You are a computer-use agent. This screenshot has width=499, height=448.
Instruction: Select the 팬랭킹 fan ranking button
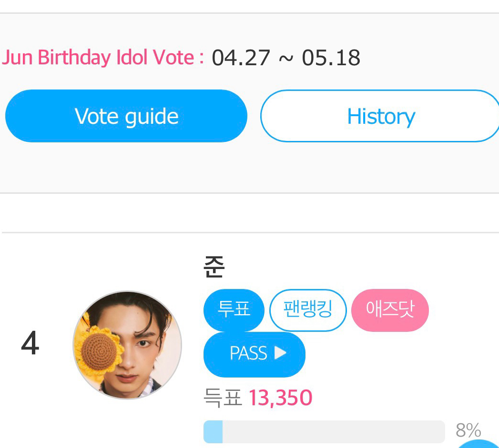tap(308, 310)
